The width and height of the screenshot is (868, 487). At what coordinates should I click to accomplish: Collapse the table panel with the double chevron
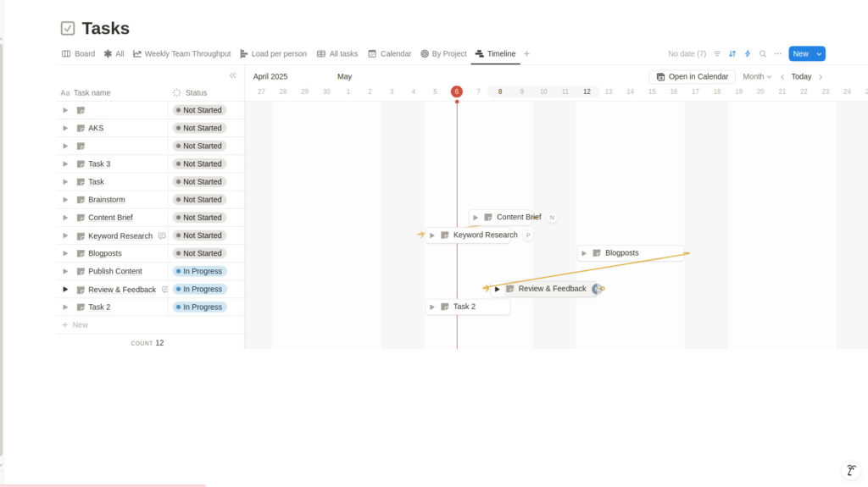pyautogui.click(x=232, y=76)
